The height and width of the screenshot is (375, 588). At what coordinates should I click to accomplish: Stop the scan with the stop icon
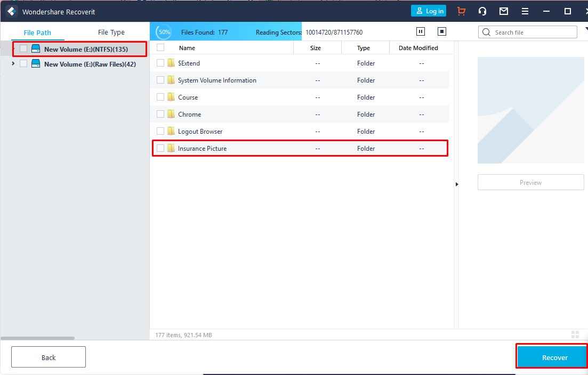[442, 31]
